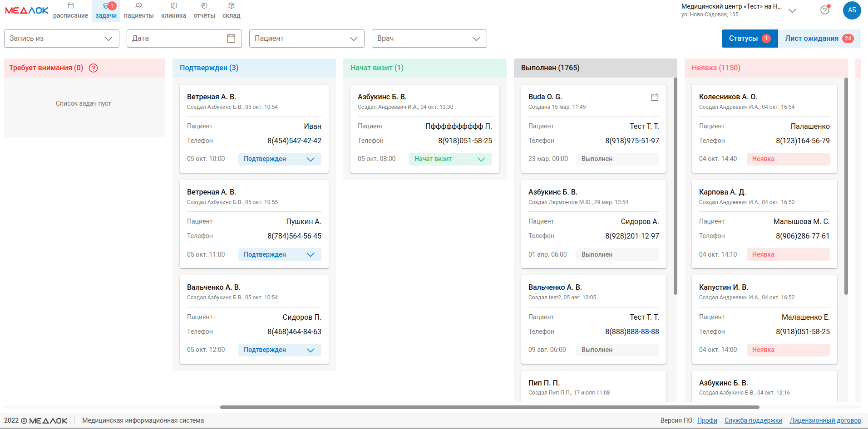The height and width of the screenshot is (429, 868).
Task: Open the Колесников А. О. no-show card
Action: (764, 129)
